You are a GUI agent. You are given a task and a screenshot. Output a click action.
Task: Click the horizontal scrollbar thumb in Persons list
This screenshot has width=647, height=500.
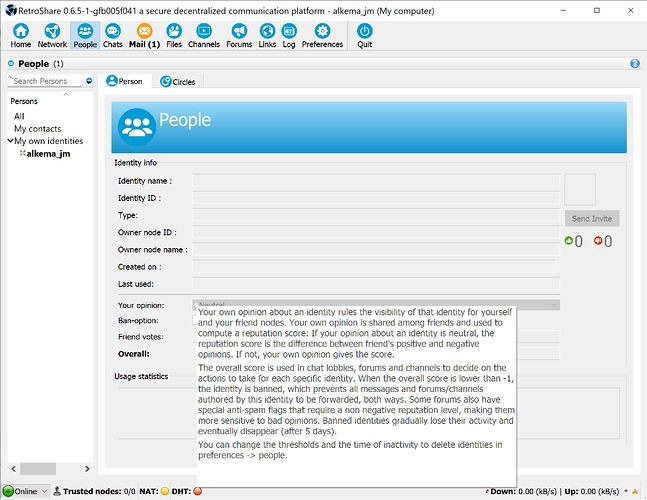click(38, 469)
